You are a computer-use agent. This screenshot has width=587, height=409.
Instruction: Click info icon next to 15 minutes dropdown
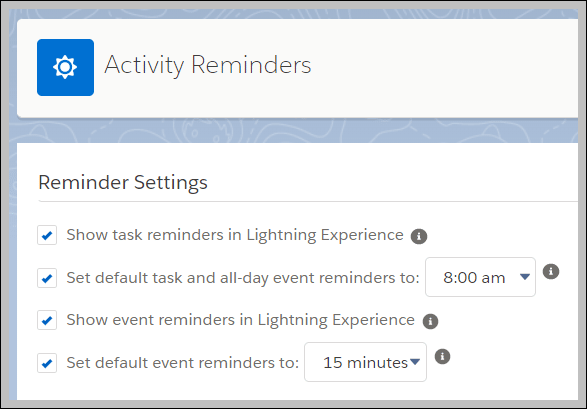[x=442, y=356]
